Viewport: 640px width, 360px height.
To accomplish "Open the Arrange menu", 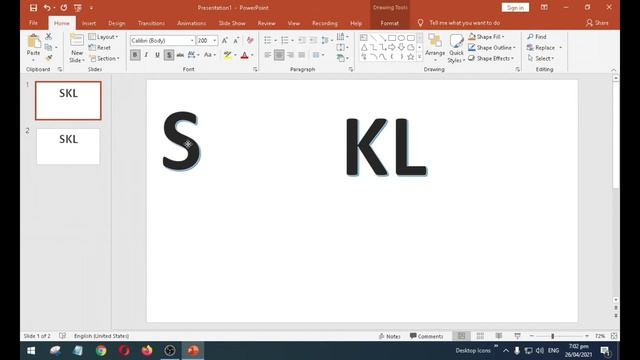I will tap(435, 48).
